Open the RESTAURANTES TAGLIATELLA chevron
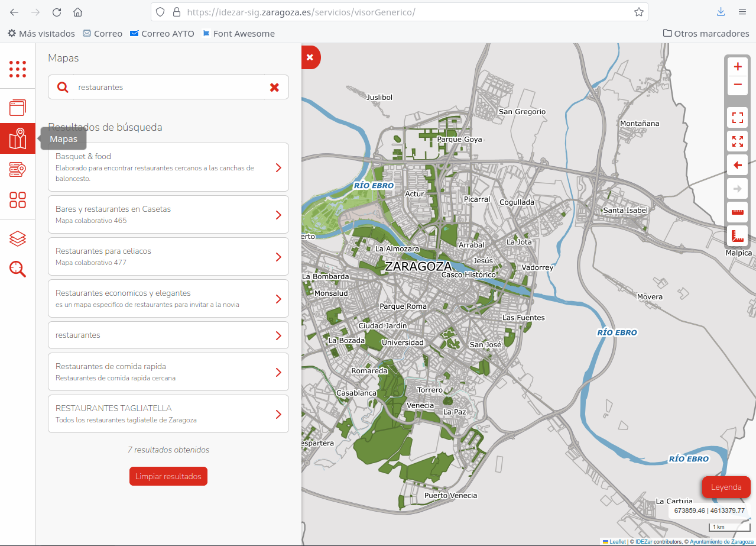The width and height of the screenshot is (756, 546). tap(278, 414)
